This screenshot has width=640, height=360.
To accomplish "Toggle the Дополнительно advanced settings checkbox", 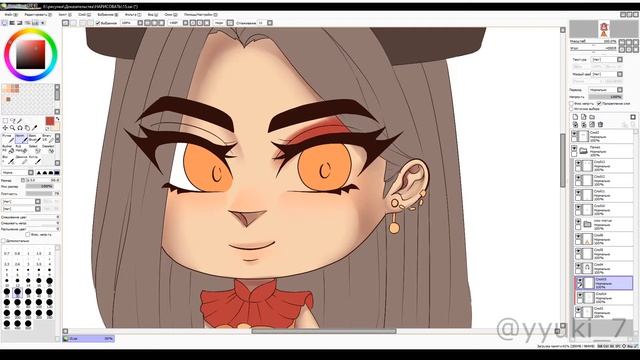I will tap(3, 241).
